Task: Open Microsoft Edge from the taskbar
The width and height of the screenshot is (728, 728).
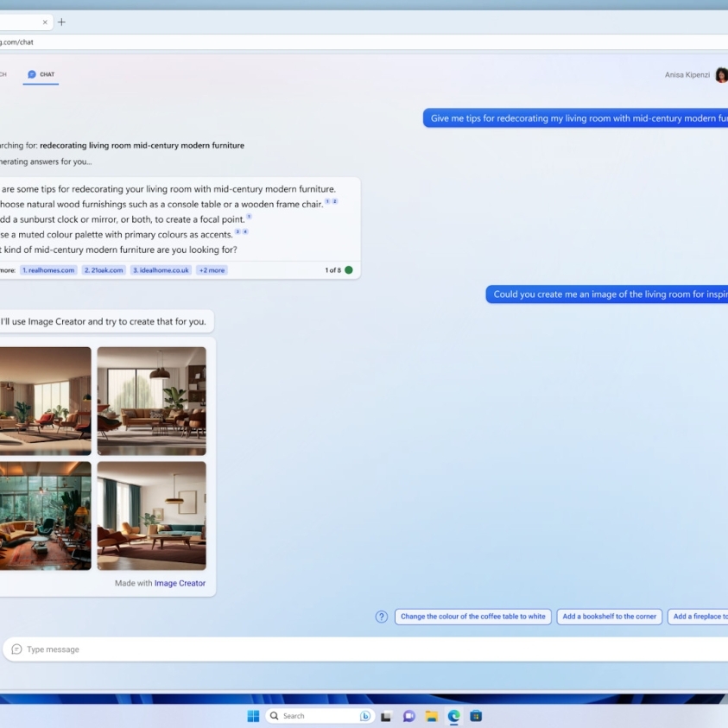Action: (x=453, y=716)
